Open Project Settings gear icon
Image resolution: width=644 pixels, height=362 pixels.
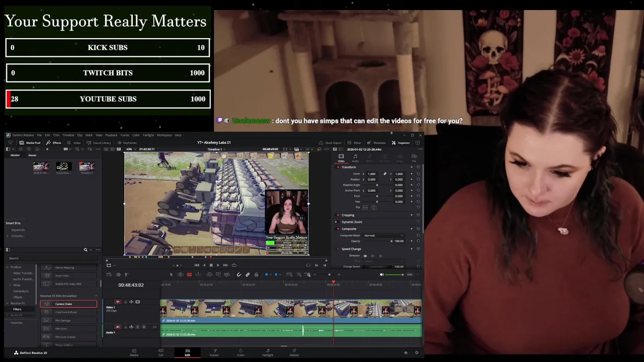(416, 352)
